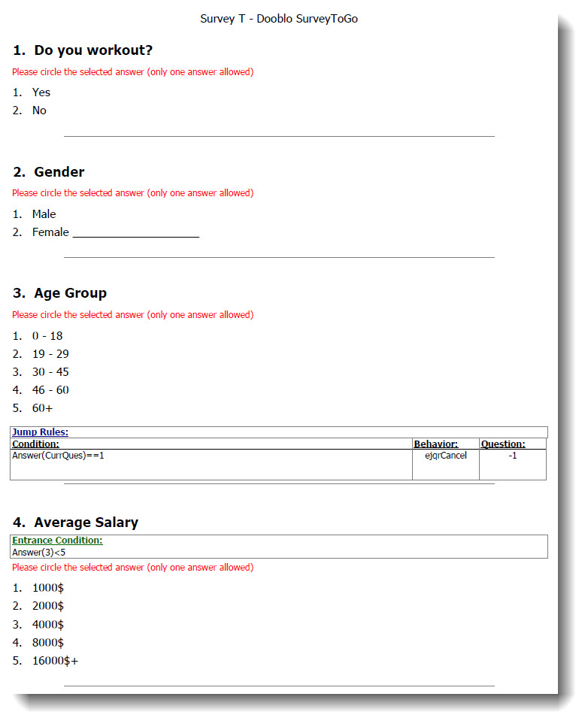Select the 46 - 60 age group
Image resolution: width=588 pixels, height=724 pixels.
[x=50, y=390]
